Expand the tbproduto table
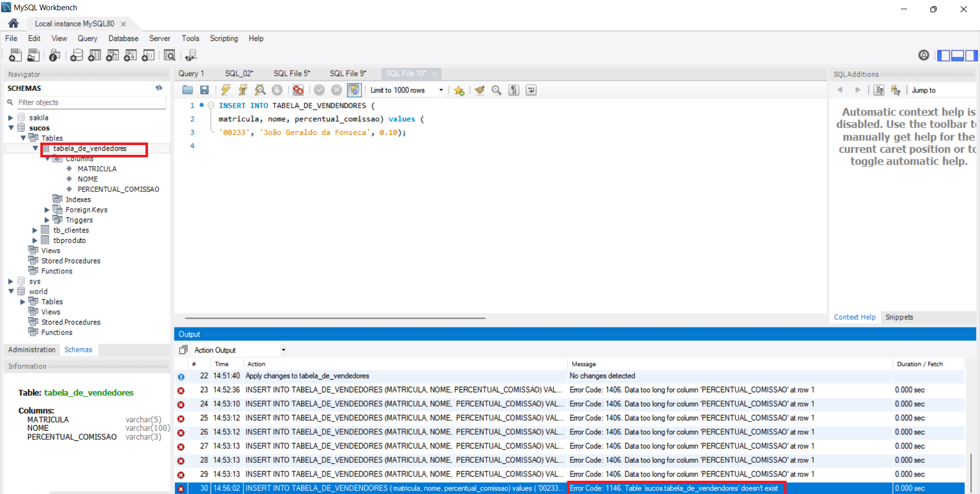Viewport: 980px width, 494px height. (x=35, y=240)
